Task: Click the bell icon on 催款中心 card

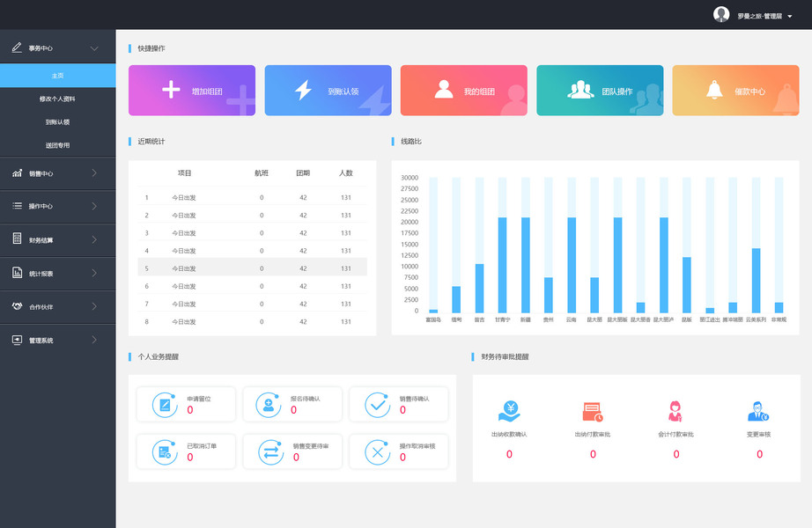Action: click(714, 90)
